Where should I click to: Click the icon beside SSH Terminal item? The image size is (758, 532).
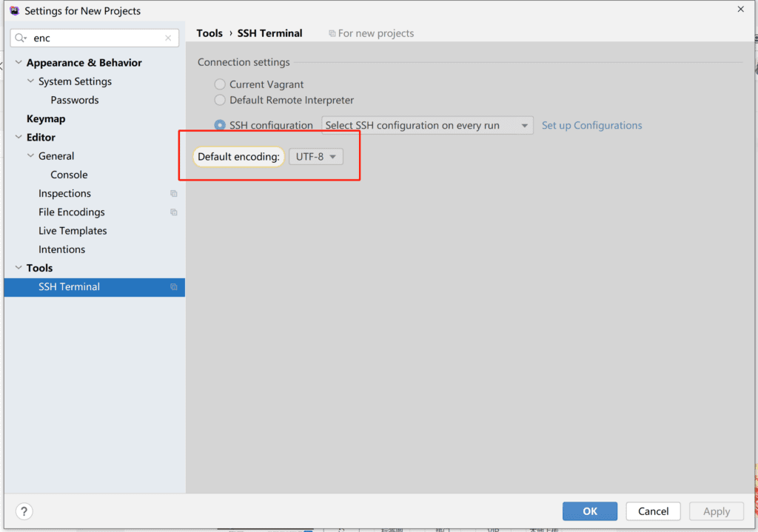pyautogui.click(x=174, y=287)
